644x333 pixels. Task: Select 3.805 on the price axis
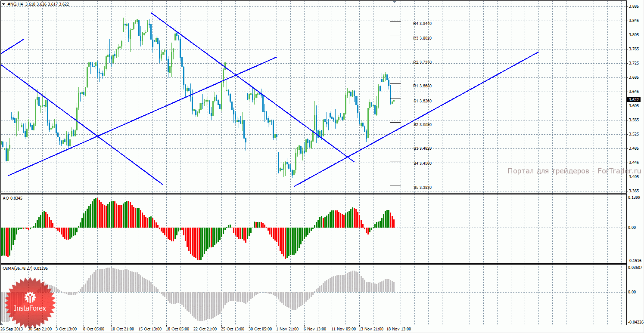point(635,35)
